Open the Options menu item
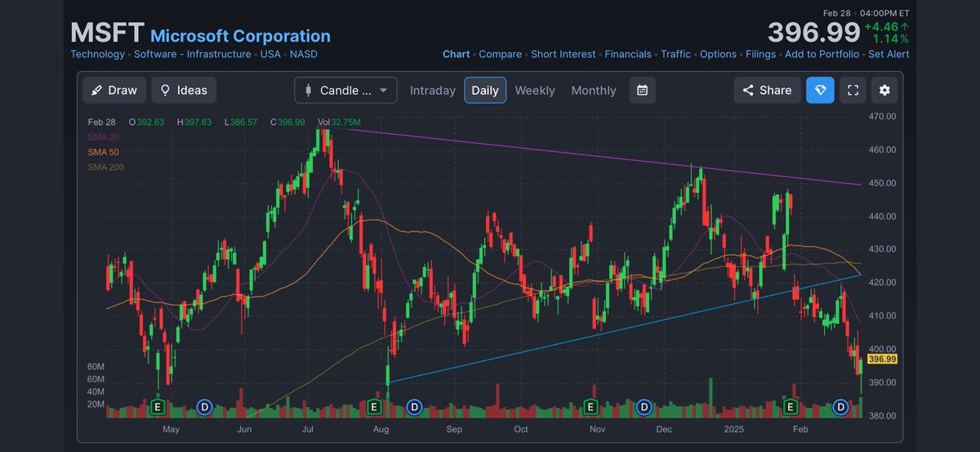Screen dimensions: 980x452 coord(718,54)
